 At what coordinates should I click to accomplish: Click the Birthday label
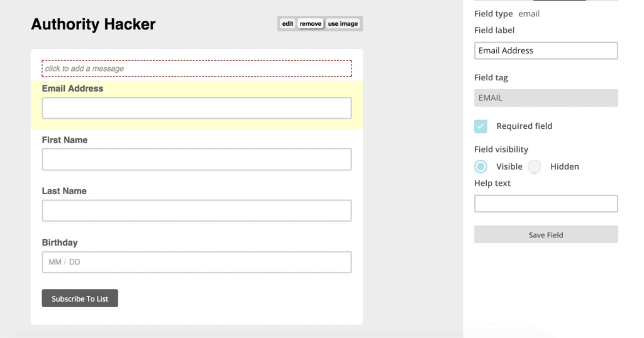(x=60, y=243)
